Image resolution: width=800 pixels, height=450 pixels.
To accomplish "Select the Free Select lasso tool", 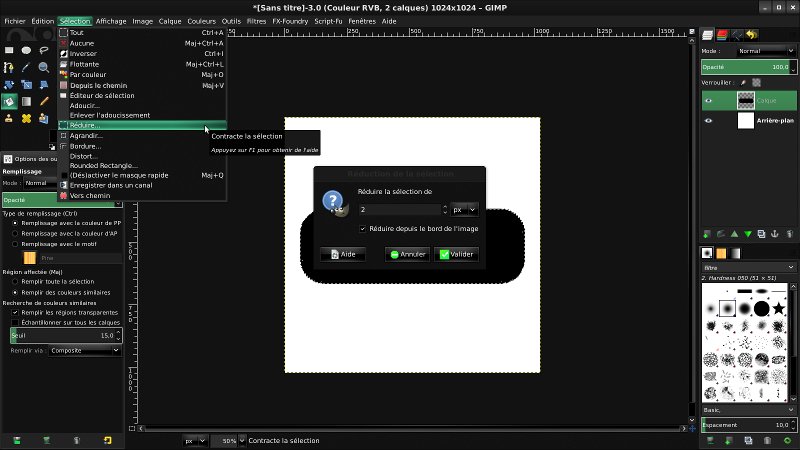I will click(x=44, y=50).
